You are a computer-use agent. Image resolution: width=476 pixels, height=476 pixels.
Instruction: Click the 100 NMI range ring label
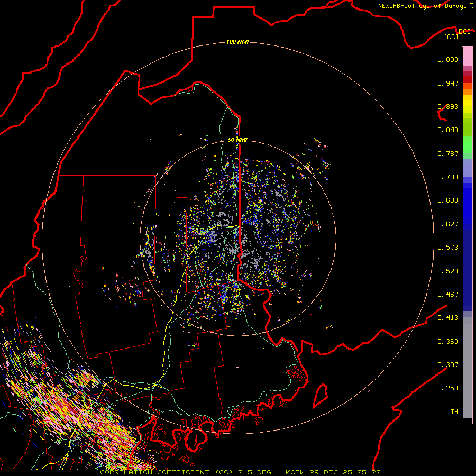pos(237,42)
